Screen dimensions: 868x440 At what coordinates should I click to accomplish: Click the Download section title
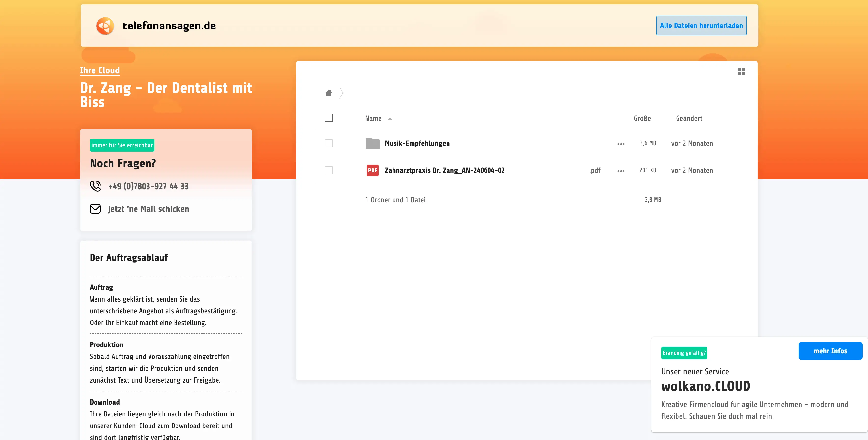(x=105, y=402)
